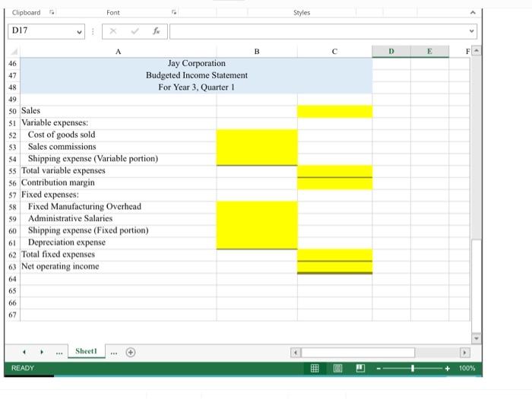This screenshot has height=399, width=532.
Task: Click the yellow Total variable expenses cell
Action: tap(334, 171)
